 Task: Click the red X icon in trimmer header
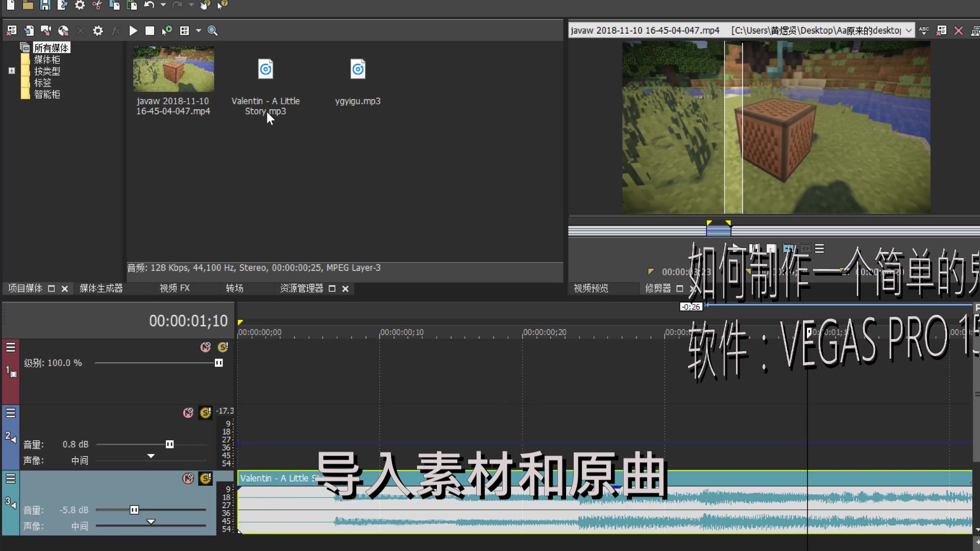959,31
